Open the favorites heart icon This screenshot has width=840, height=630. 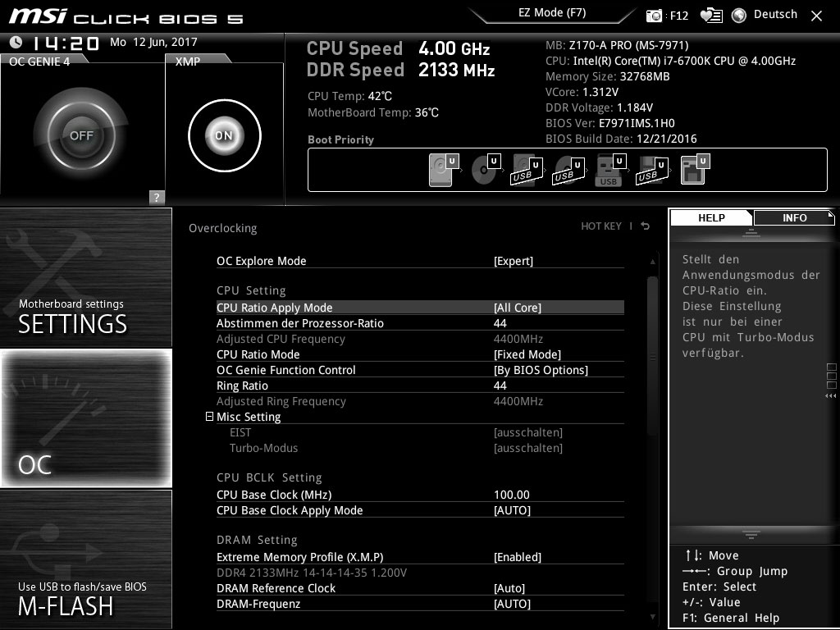[x=711, y=16]
